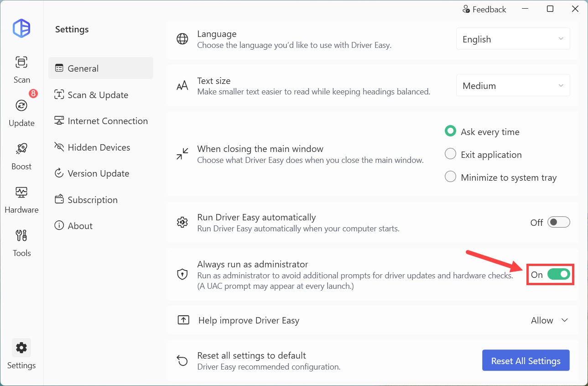588x386 pixels.
Task: Open the Tools section
Action: point(21,243)
